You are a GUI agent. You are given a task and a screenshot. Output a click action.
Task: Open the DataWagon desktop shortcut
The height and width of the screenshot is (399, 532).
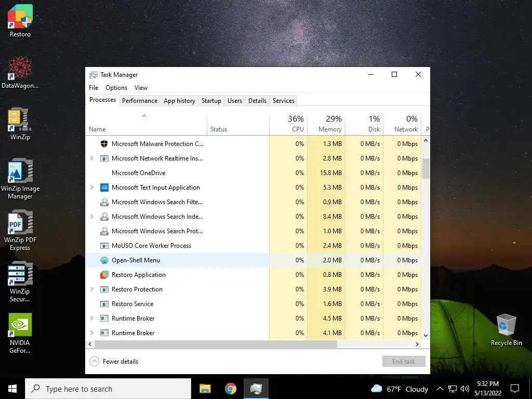(20, 72)
